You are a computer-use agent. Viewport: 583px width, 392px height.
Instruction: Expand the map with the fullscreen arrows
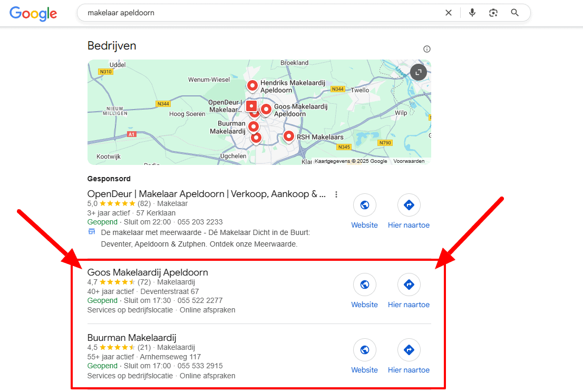click(417, 72)
